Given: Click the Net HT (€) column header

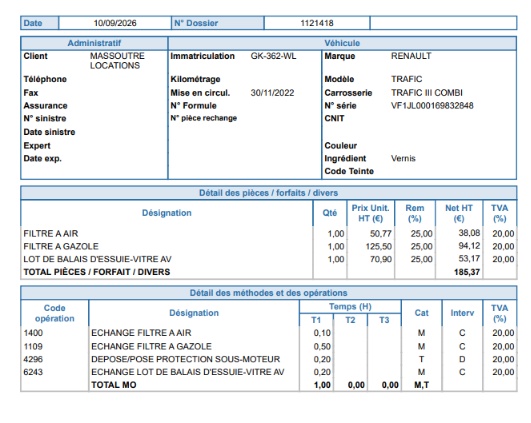Looking at the screenshot, I should click(x=459, y=213).
